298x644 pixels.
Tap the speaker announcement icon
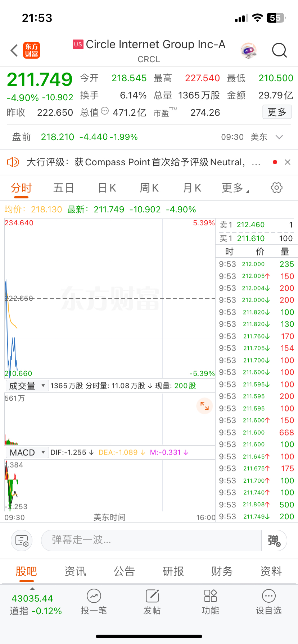[13, 162]
